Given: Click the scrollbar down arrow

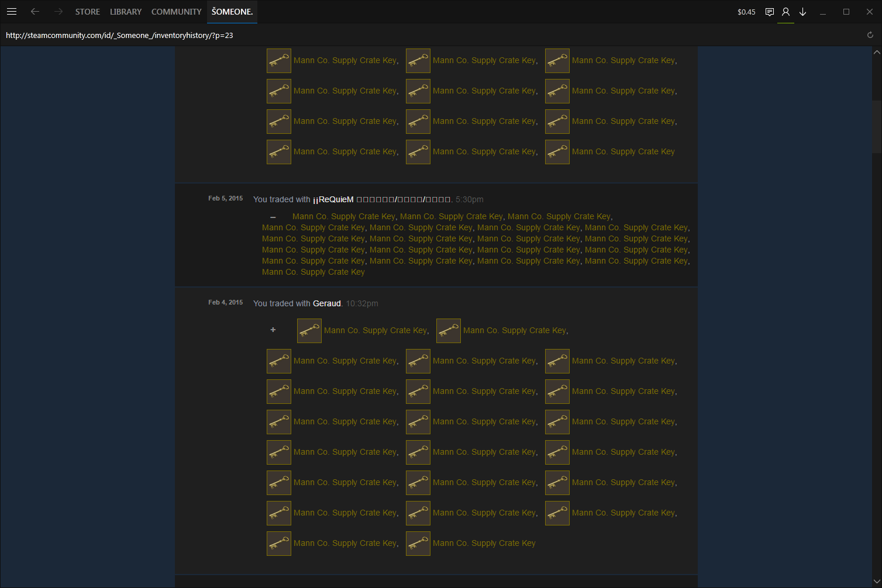Looking at the screenshot, I should click(876, 581).
